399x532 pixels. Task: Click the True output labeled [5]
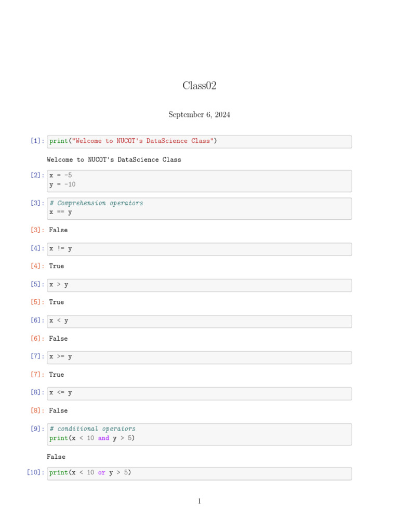[x=56, y=302]
